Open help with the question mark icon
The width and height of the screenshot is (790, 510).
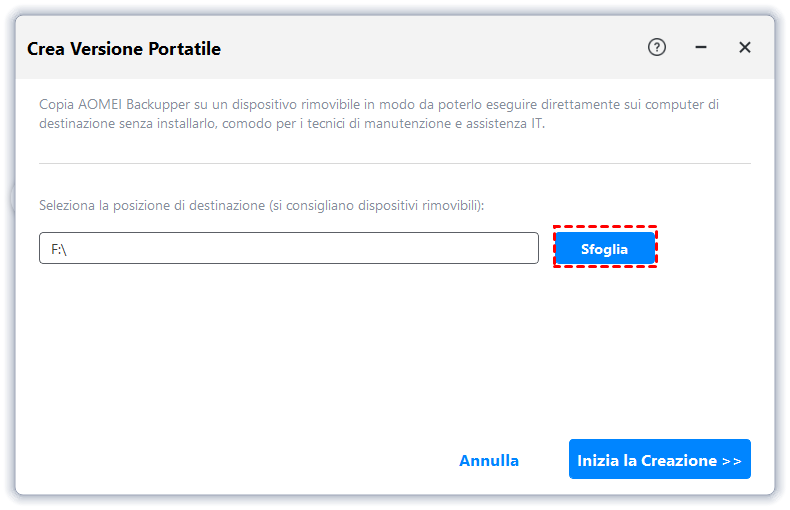(x=657, y=47)
